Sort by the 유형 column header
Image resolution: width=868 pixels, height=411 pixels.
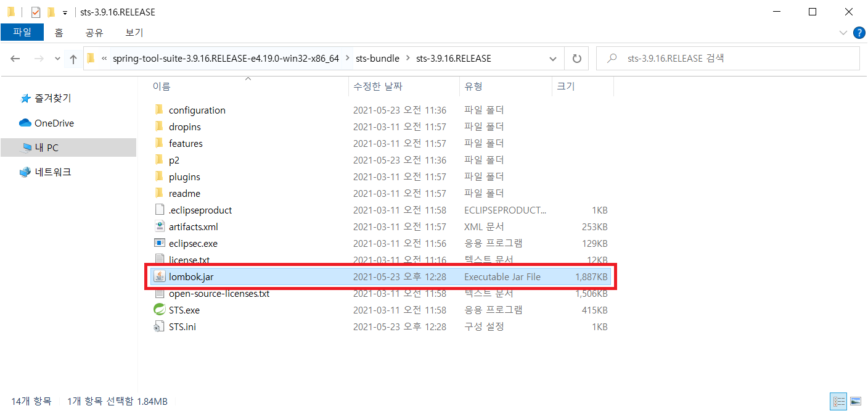tap(473, 86)
